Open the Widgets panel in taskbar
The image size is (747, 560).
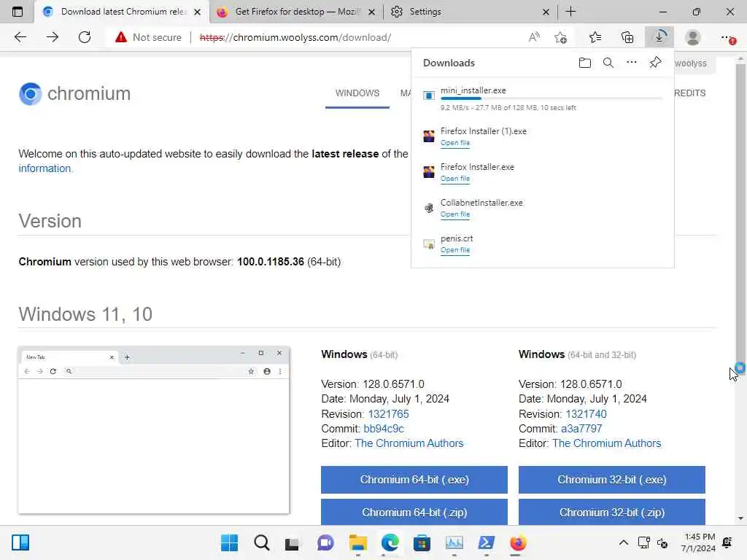tap(20, 542)
